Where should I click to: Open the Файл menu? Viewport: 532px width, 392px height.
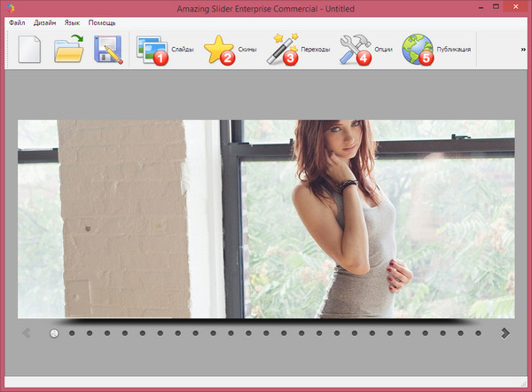click(17, 21)
